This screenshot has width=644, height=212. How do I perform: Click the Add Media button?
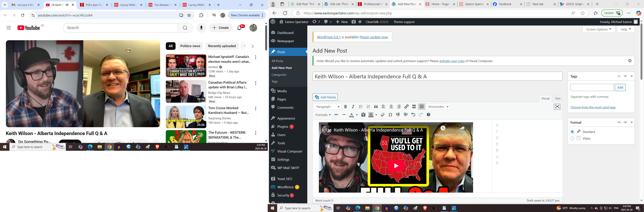click(x=325, y=97)
